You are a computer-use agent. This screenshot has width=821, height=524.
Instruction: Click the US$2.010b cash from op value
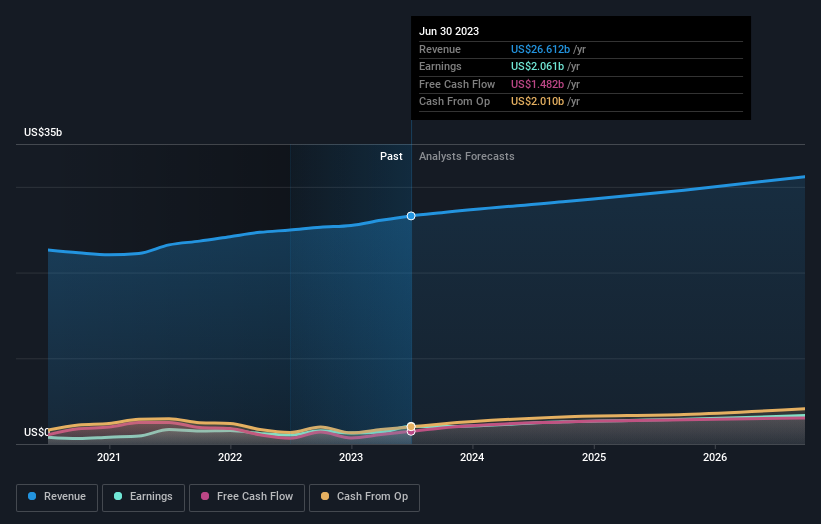point(537,102)
